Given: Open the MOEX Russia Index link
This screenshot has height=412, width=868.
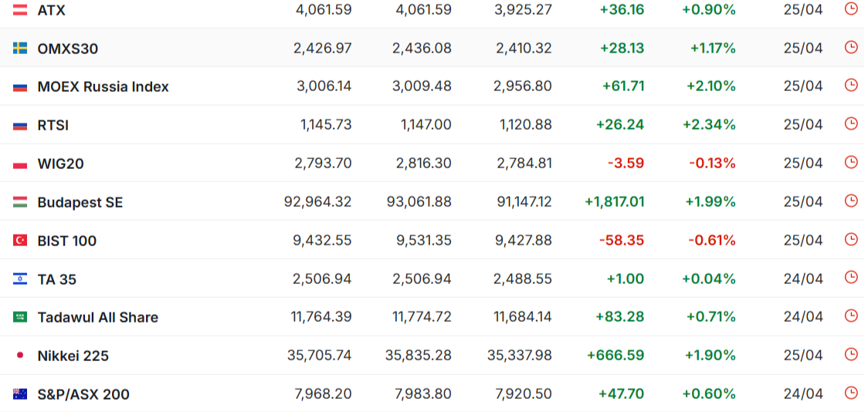Looking at the screenshot, I should (103, 87).
